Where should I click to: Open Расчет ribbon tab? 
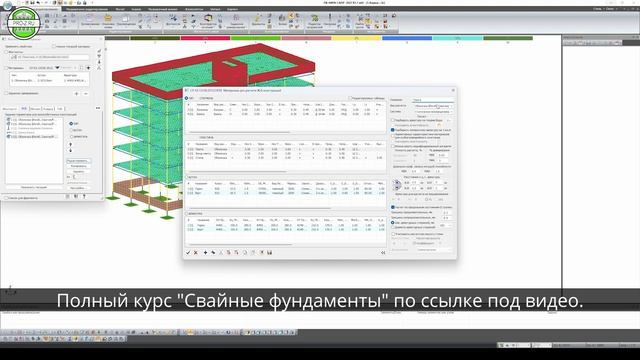[120, 9]
